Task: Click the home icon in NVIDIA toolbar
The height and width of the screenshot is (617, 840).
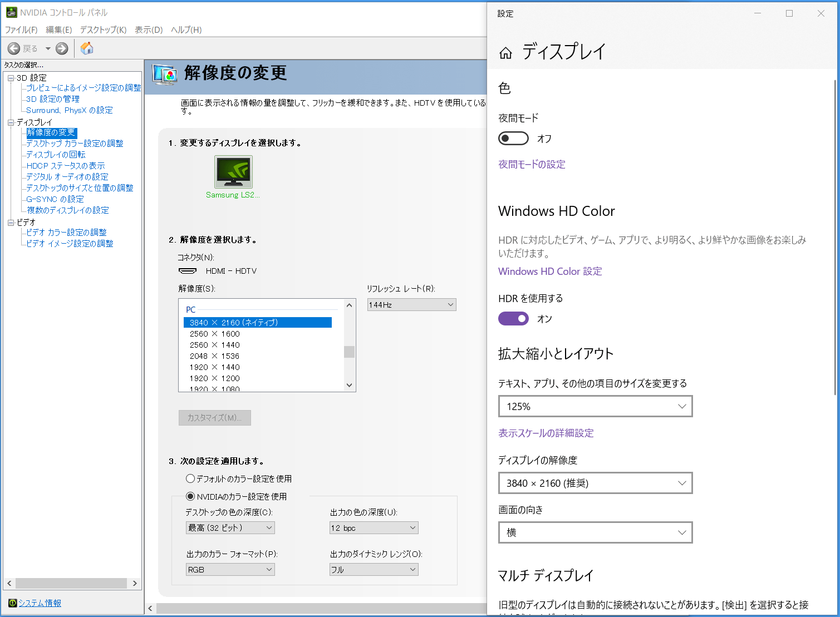Action: tap(87, 48)
